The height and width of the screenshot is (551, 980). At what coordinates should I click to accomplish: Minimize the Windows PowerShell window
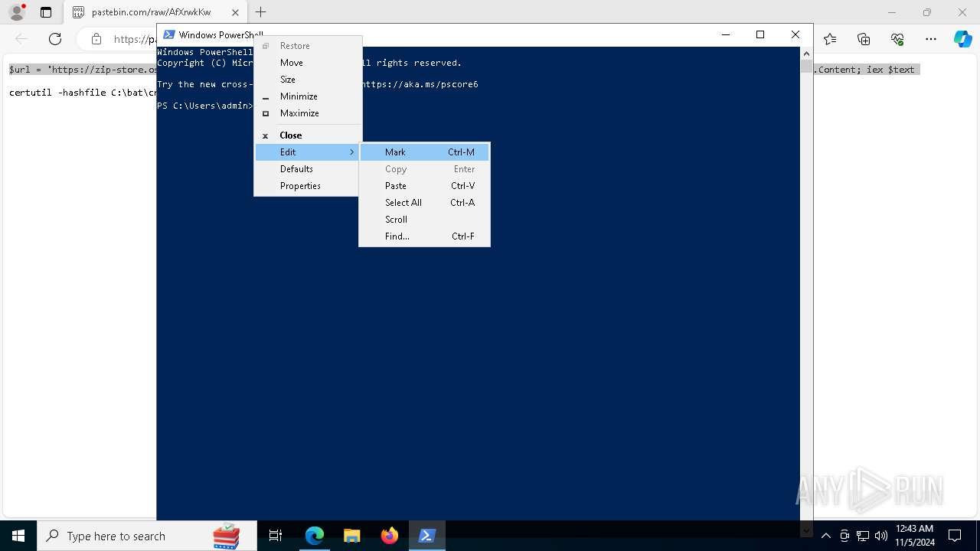pyautogui.click(x=725, y=34)
